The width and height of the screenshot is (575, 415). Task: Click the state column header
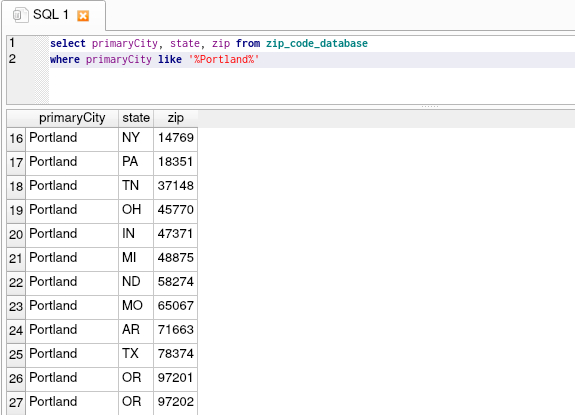pyautogui.click(x=136, y=118)
